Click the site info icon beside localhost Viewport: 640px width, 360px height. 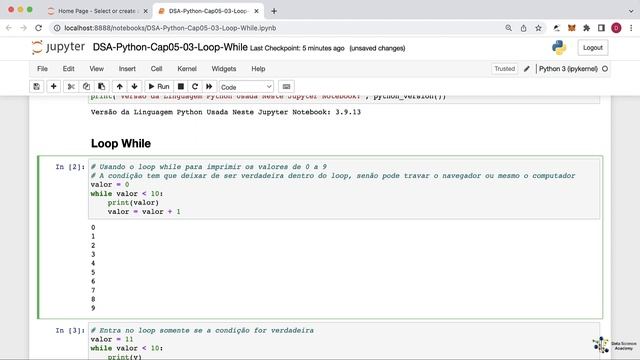[x=57, y=28]
